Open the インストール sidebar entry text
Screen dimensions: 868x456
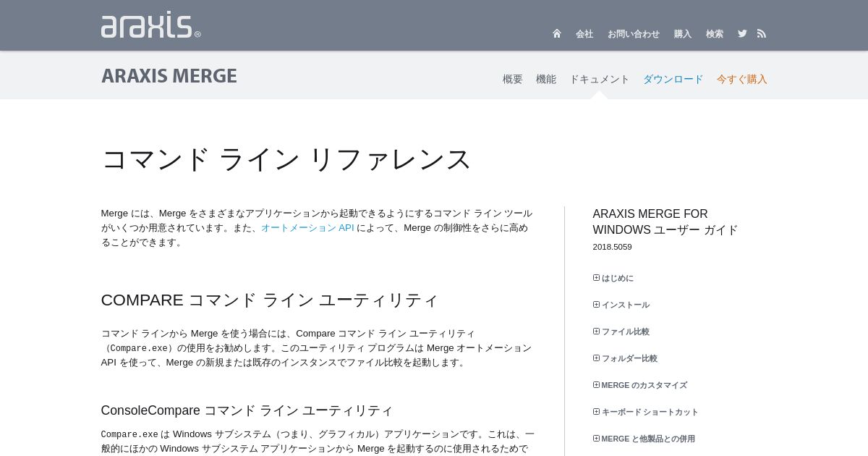(x=626, y=305)
